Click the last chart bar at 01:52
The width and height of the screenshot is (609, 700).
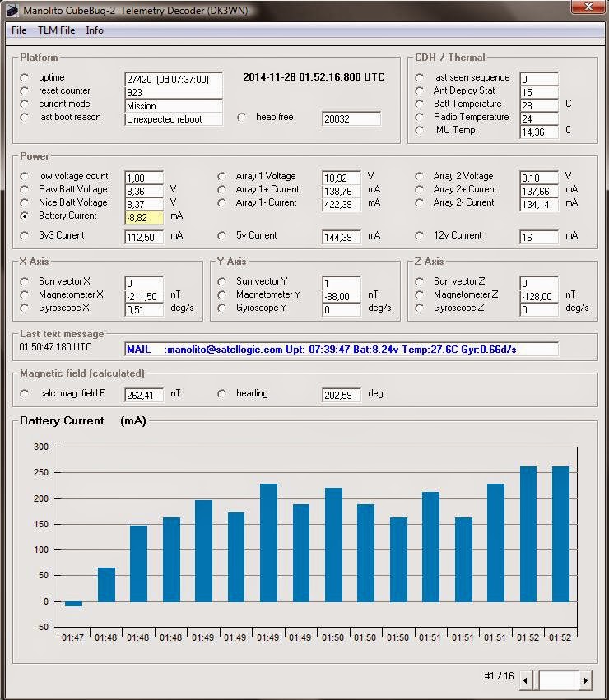(560, 534)
